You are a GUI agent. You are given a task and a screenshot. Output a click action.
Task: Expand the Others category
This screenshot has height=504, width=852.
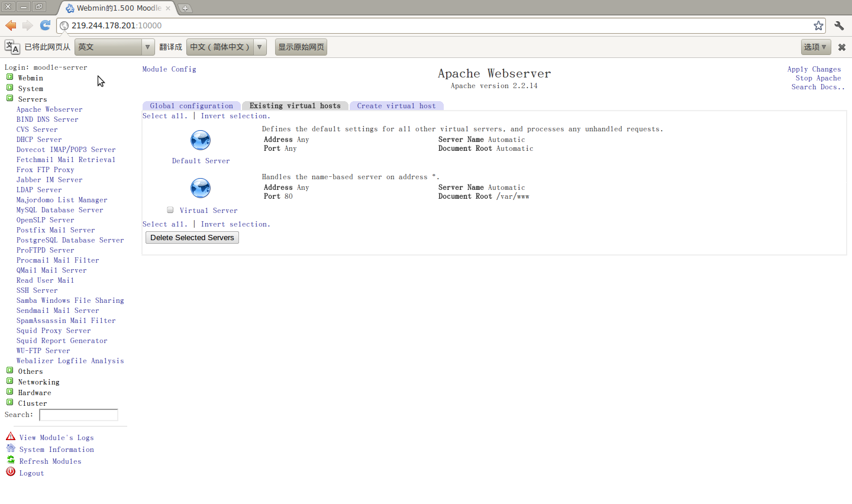10,371
